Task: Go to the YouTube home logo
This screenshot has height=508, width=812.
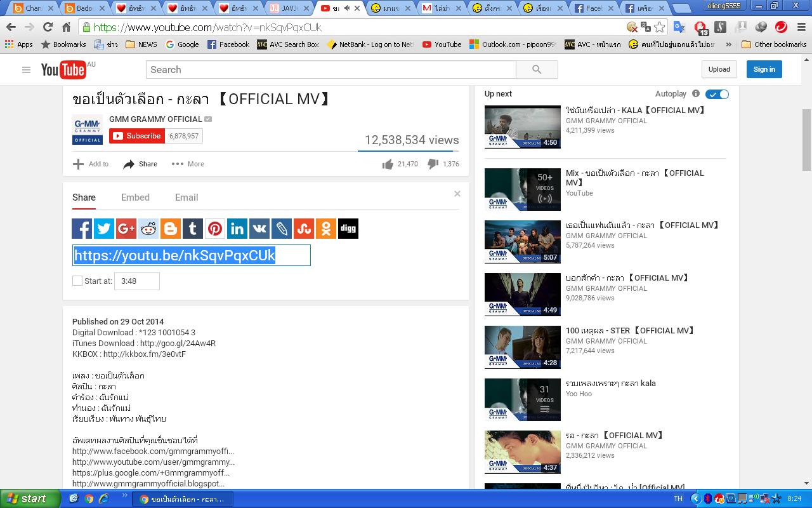Action: point(63,70)
